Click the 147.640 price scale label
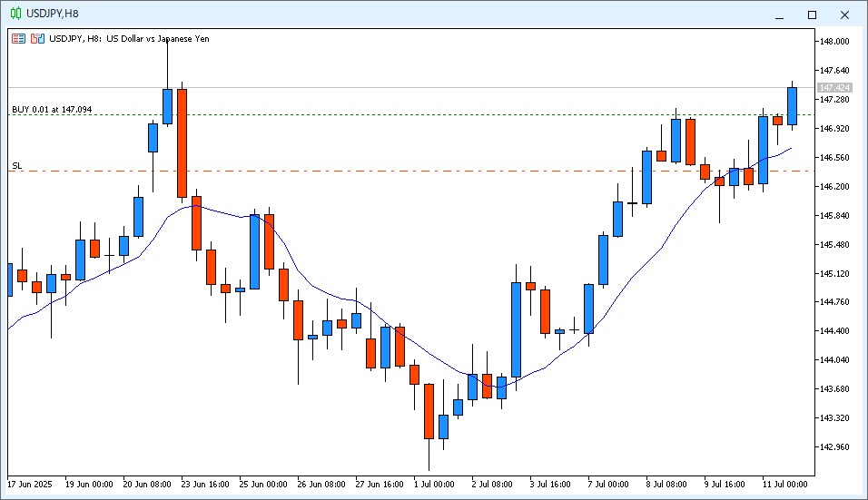Image resolution: width=868 pixels, height=500 pixels. coord(834,70)
